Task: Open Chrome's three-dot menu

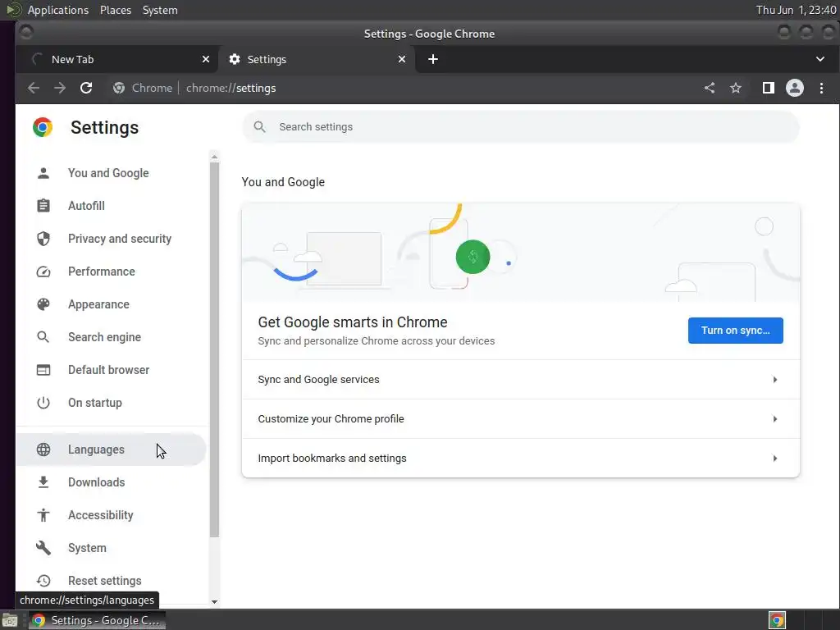Action: pos(821,88)
